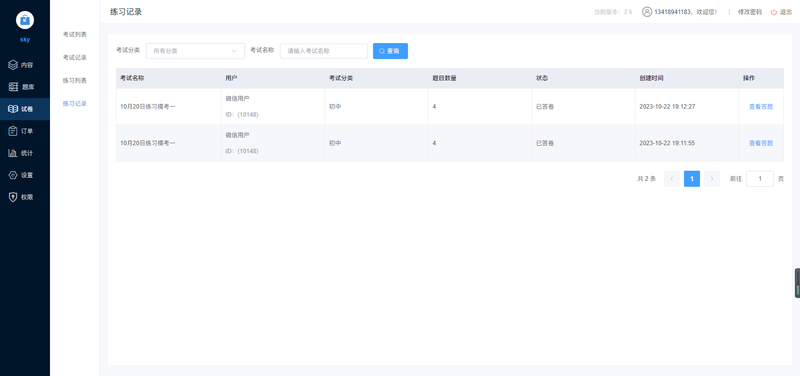
Task: Click the 查询 search button
Action: (x=390, y=51)
